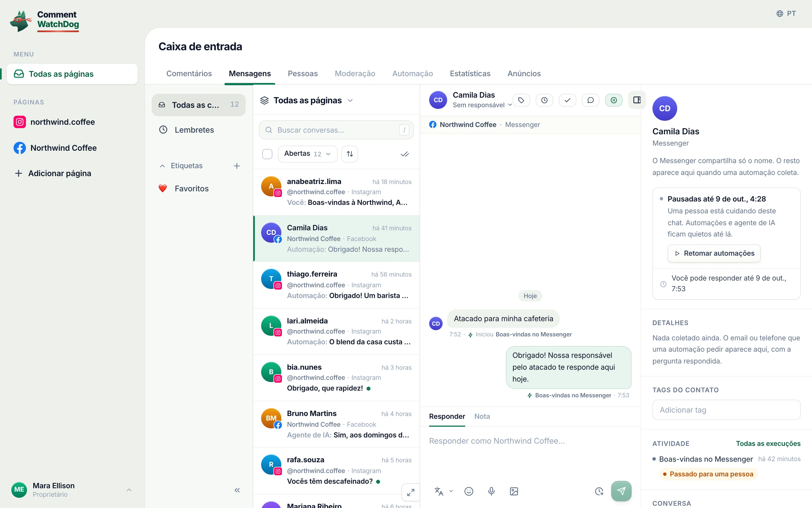This screenshot has height=508, width=812.
Task: Check the select-all conversations checkbox
Action: click(267, 154)
